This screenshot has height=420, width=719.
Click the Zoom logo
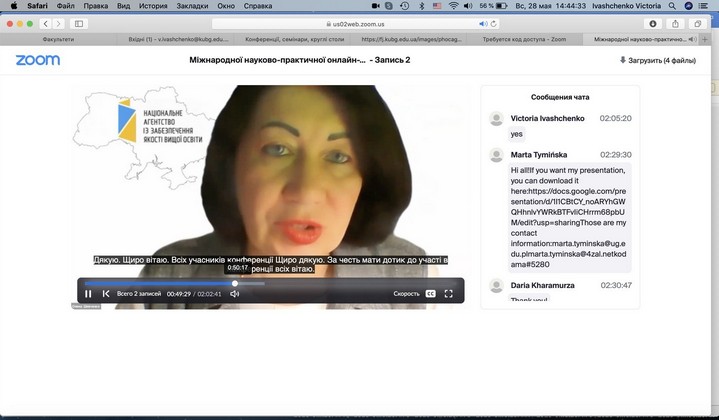point(37,60)
